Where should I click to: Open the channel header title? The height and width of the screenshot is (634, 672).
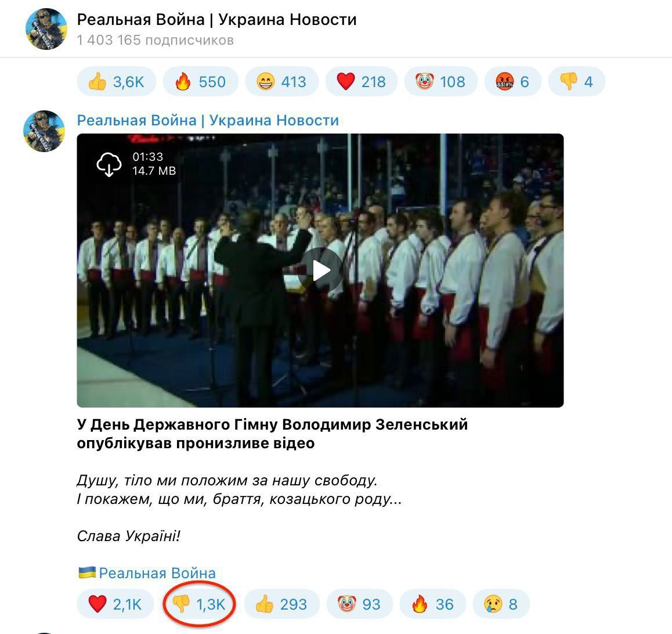(216, 20)
